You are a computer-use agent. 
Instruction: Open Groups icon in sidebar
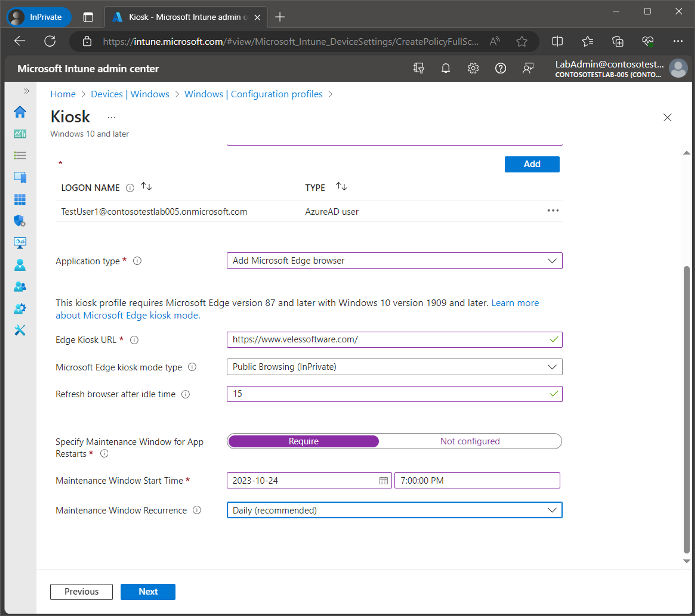[20, 287]
